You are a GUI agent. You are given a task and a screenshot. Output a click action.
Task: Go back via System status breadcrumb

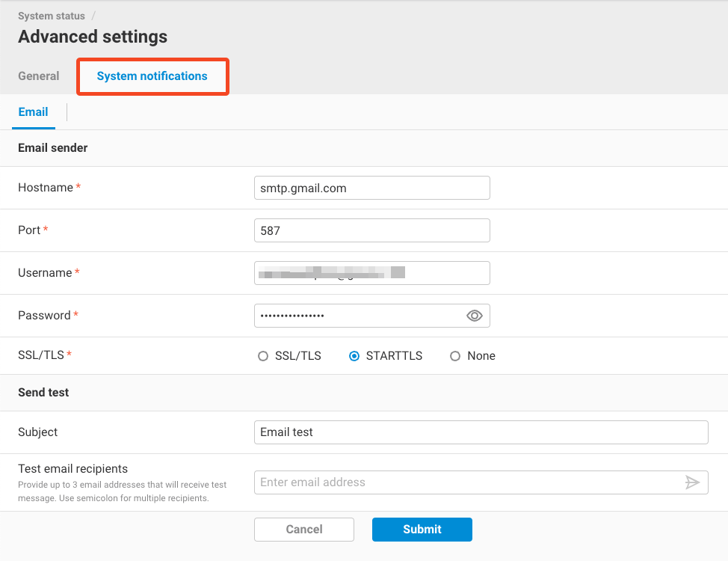click(52, 16)
